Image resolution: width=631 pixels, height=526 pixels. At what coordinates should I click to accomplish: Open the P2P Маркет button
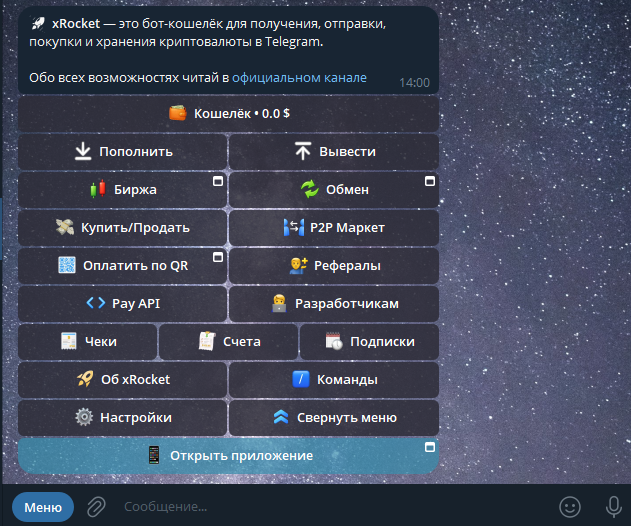tap(334, 228)
